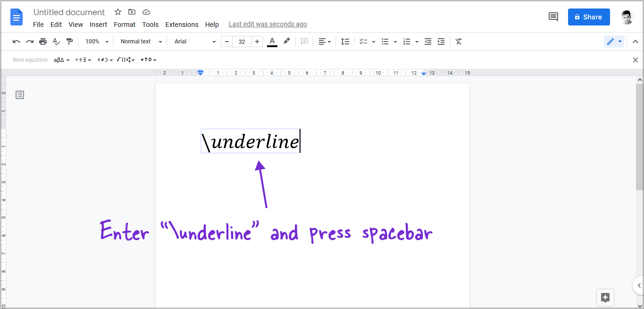
Task: Click the Clear formatting icon
Action: (459, 42)
